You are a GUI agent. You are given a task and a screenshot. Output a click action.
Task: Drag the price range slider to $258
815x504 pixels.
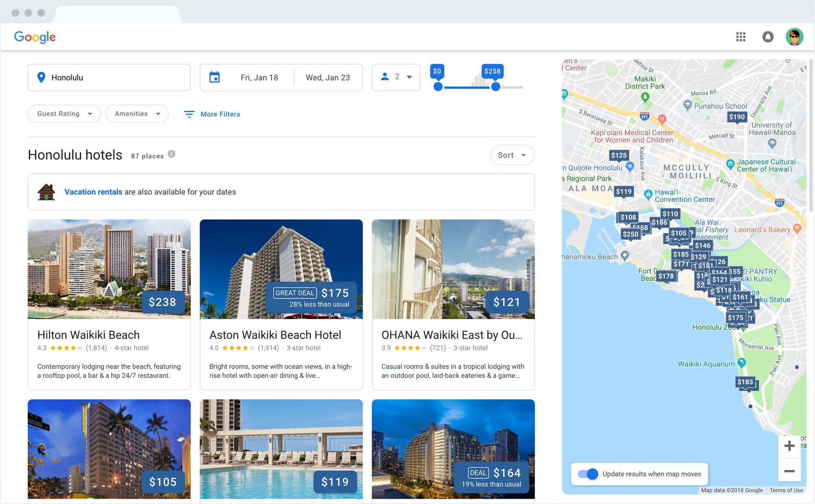[x=496, y=87]
